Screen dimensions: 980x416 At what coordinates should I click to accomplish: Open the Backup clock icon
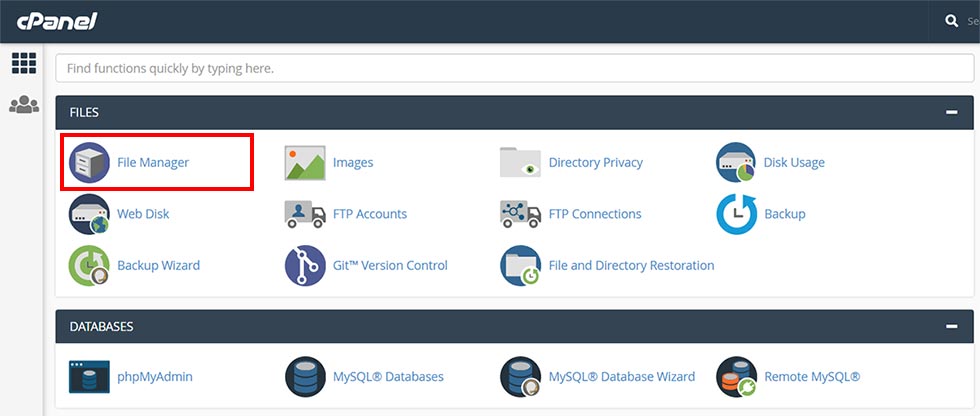pyautogui.click(x=736, y=214)
